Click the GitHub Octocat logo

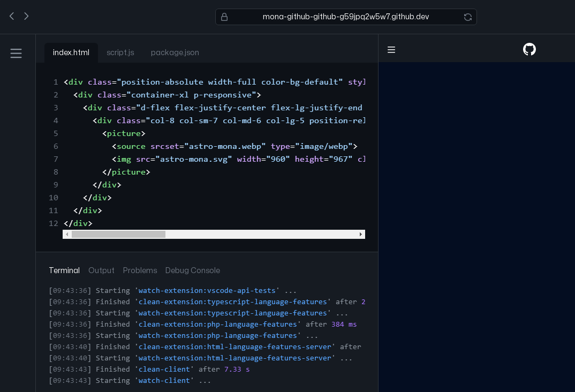[529, 49]
